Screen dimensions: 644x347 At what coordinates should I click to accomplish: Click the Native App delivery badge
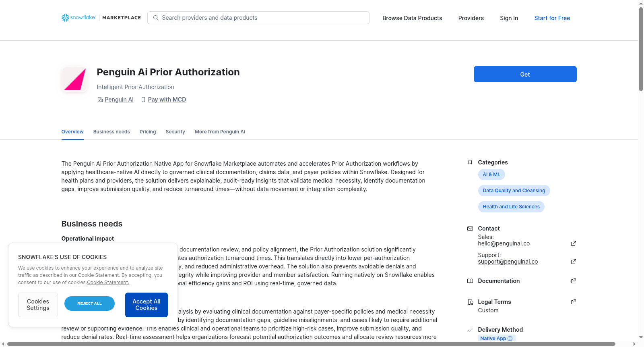pyautogui.click(x=497, y=339)
